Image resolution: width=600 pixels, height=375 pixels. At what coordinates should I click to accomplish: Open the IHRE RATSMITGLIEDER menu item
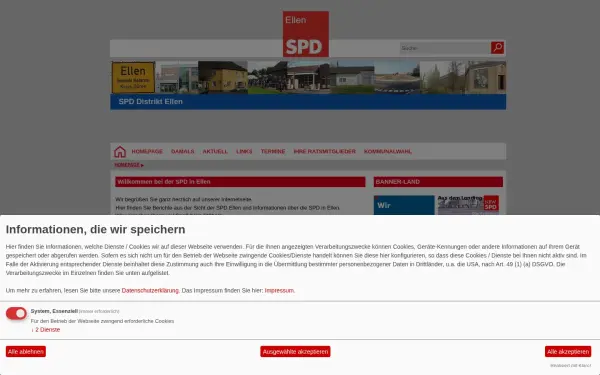tap(324, 152)
